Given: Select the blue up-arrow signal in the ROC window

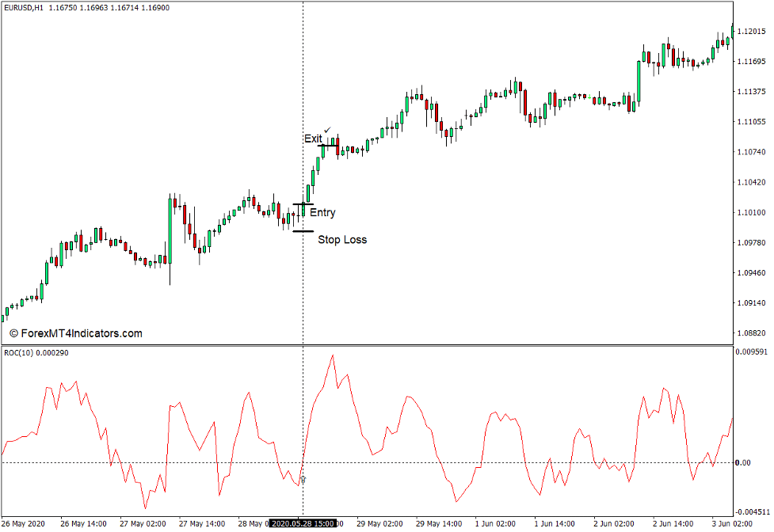Looking at the screenshot, I should [x=303, y=478].
